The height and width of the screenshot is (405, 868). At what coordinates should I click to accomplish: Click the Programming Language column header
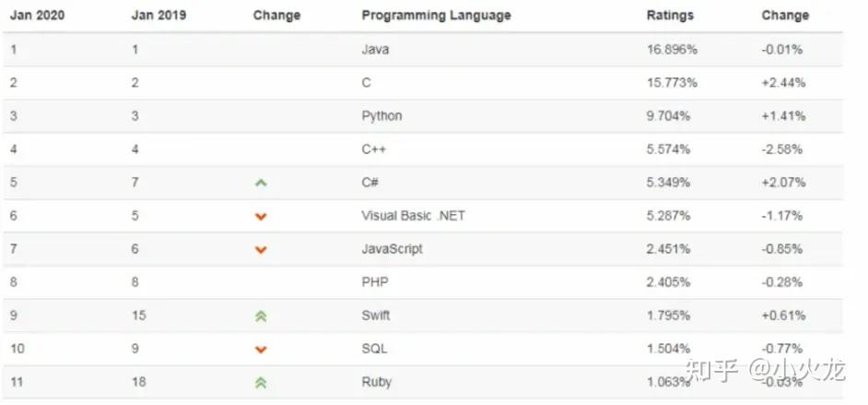coord(436,16)
